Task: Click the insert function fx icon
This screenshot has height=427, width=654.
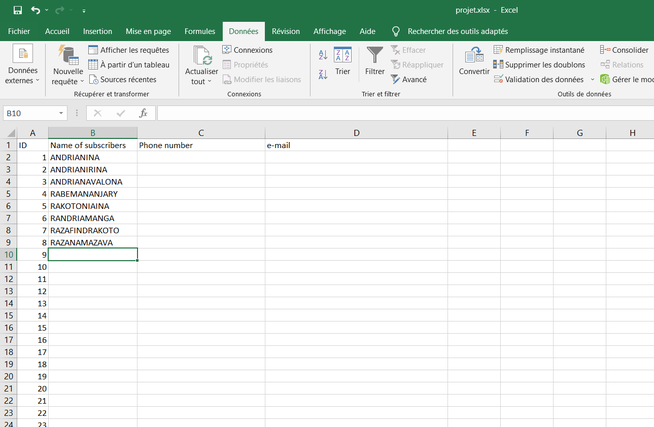Action: [x=143, y=113]
